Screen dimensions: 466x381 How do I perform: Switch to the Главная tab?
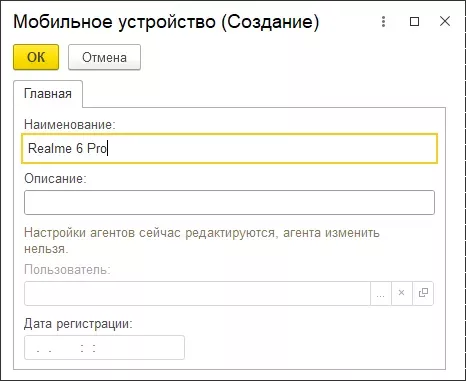point(48,94)
